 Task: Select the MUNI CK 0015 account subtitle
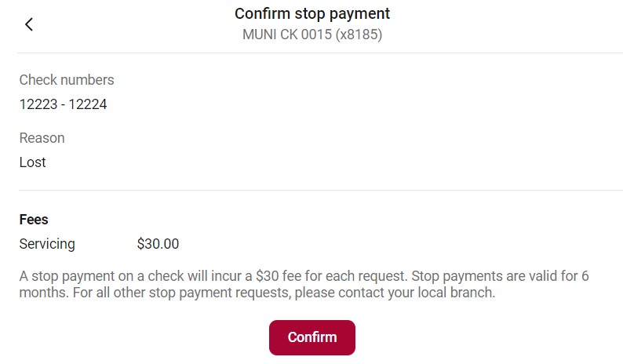286,35
